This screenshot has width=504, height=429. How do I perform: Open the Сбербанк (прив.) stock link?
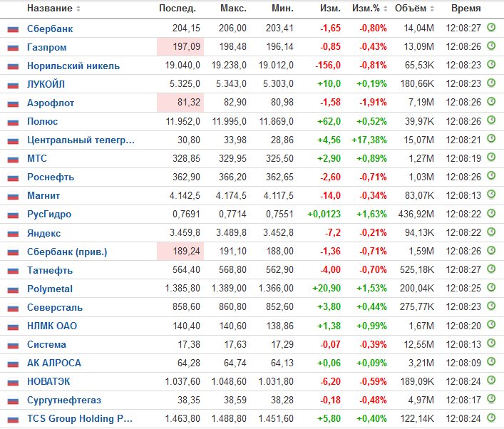(x=67, y=252)
